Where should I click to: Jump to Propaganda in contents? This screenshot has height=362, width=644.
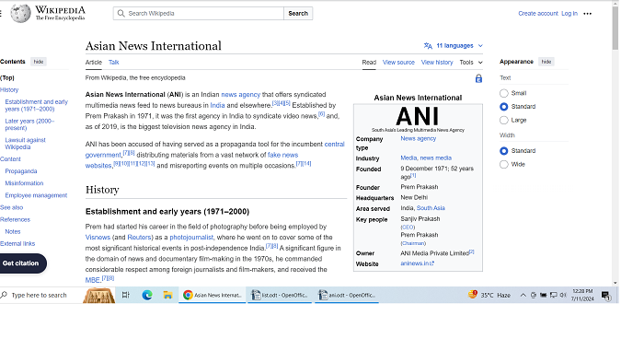click(x=21, y=171)
